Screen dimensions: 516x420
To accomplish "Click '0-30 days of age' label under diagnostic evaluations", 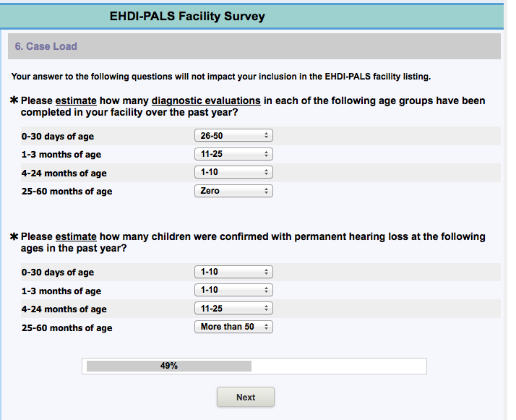I will pyautogui.click(x=58, y=136).
